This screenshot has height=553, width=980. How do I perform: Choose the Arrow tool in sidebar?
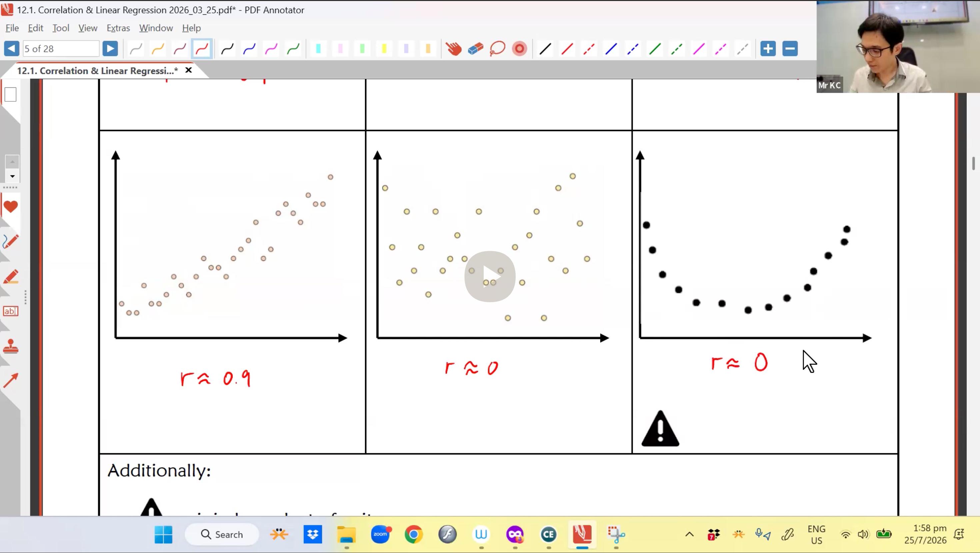[x=10, y=381]
